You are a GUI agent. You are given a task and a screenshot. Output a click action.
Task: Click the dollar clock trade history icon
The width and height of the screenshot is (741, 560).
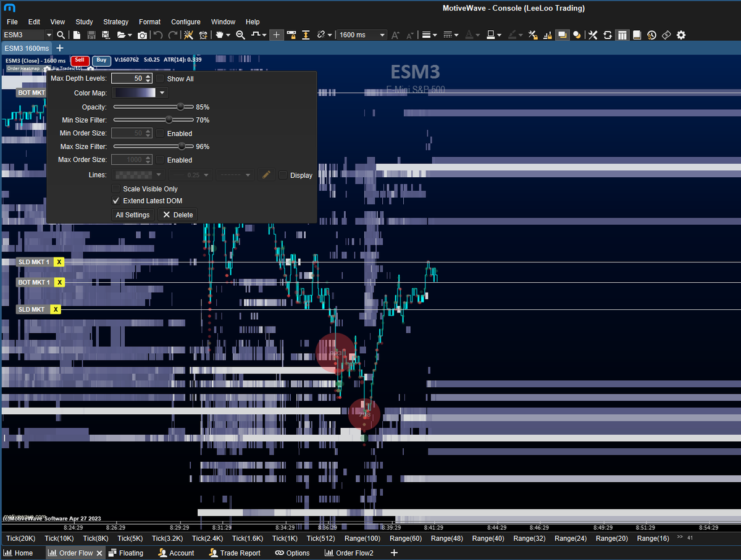point(651,35)
